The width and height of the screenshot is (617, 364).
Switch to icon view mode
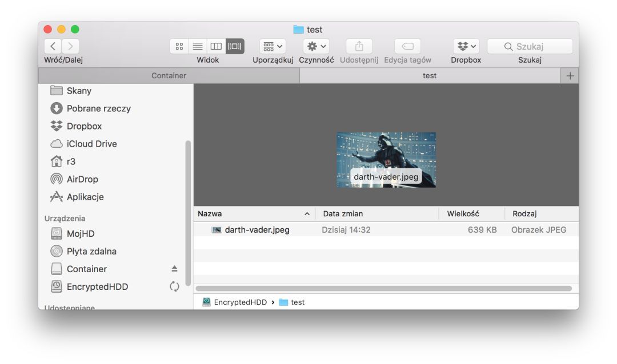tap(179, 46)
